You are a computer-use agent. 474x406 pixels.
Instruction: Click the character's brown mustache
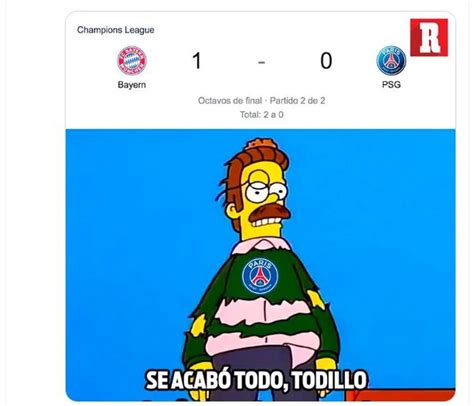tap(269, 213)
